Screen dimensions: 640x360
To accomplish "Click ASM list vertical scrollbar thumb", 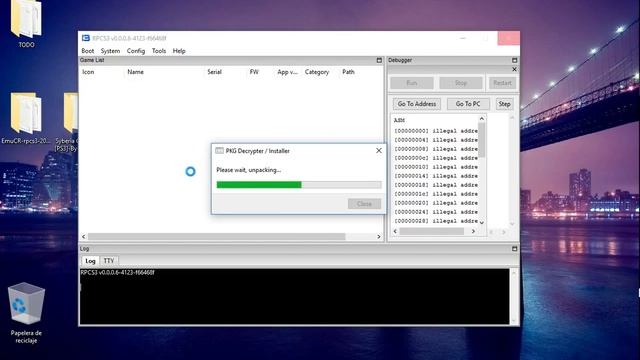I will point(482,140).
